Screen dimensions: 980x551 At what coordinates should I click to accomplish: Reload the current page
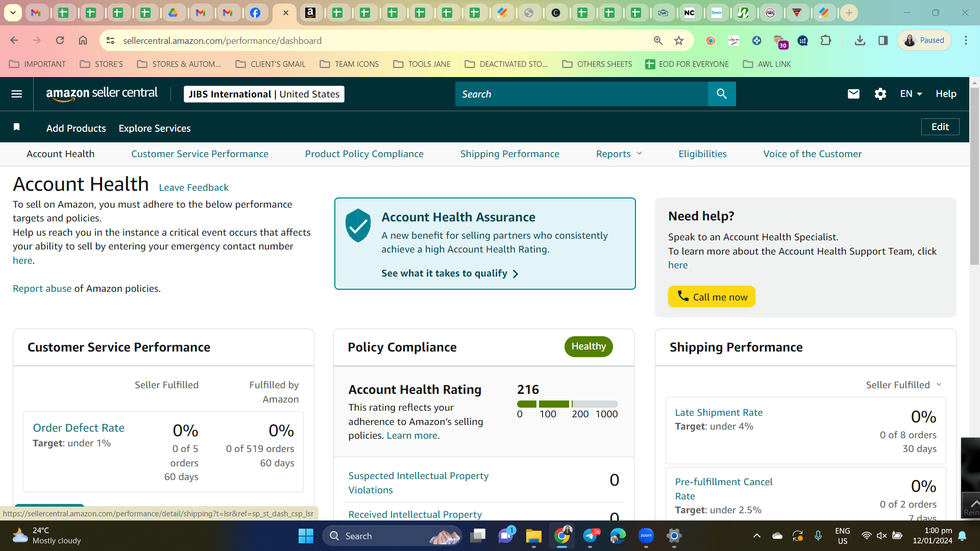tap(60, 40)
